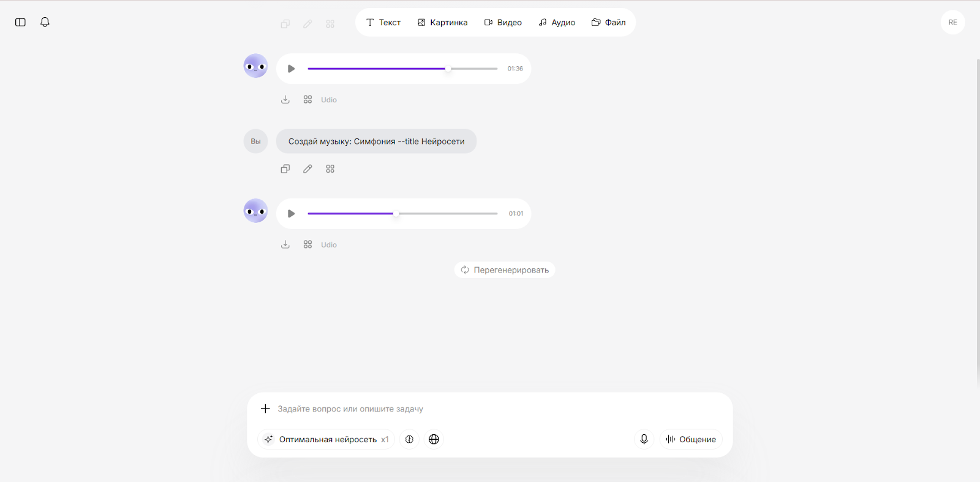Toggle the sidebar panel icon
The height and width of the screenshot is (482, 980).
click(x=20, y=22)
